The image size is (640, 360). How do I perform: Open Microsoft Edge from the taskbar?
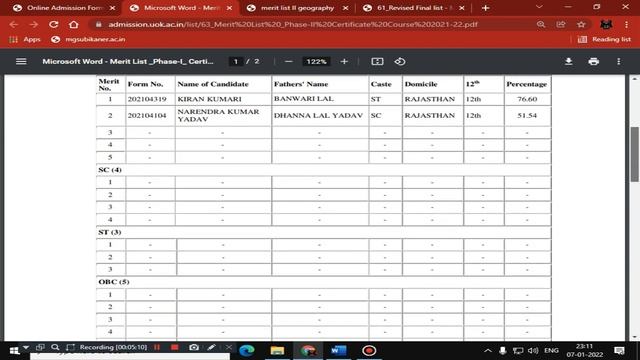247,351
